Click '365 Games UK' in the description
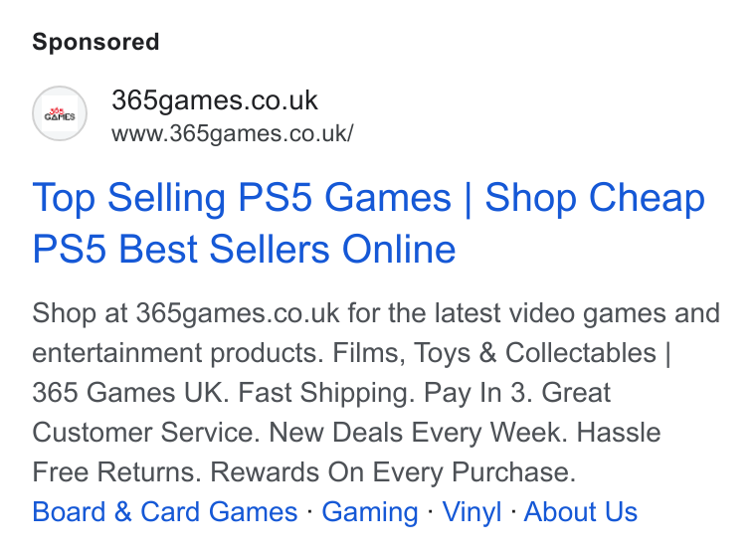The image size is (756, 555). click(130, 393)
